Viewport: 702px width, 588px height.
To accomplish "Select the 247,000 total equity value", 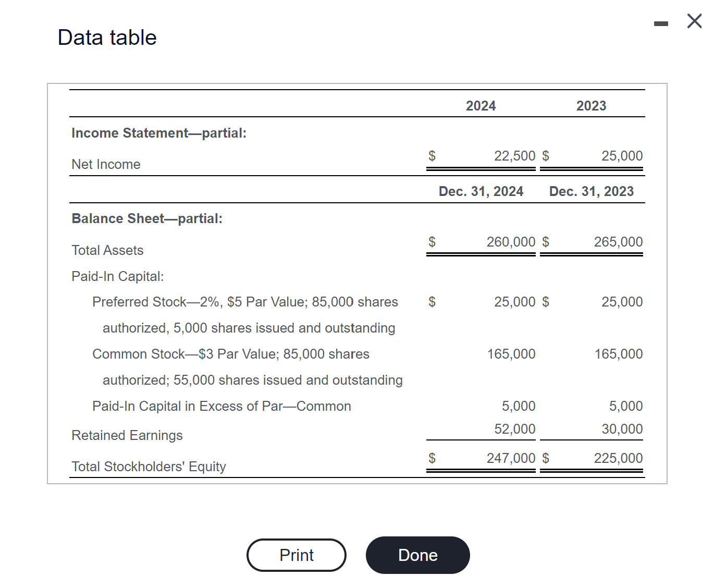I will pyautogui.click(x=511, y=458).
